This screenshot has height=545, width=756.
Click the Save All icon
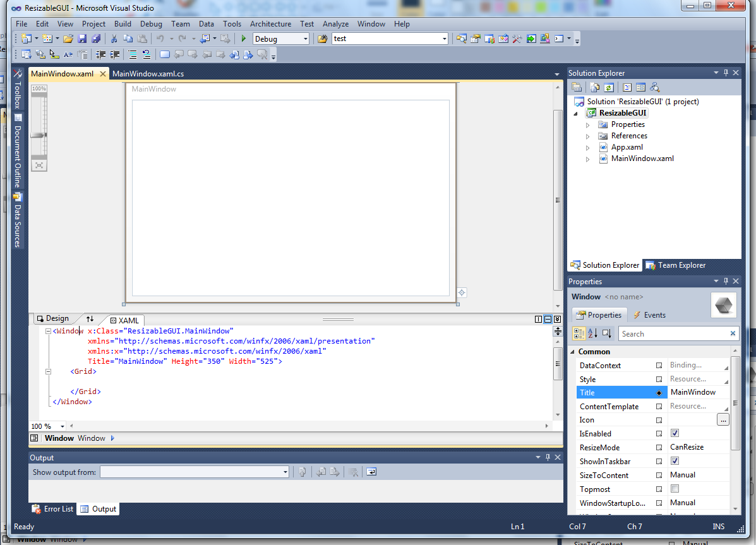pyautogui.click(x=96, y=39)
